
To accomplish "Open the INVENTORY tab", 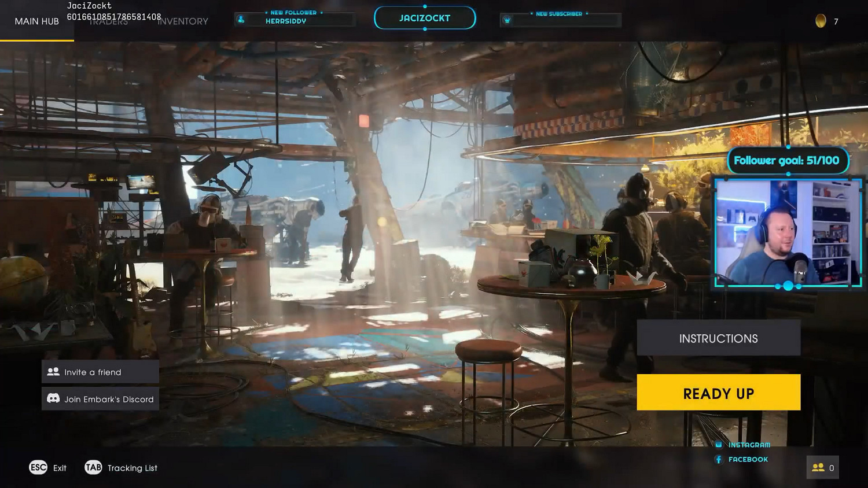I will pyautogui.click(x=183, y=21).
